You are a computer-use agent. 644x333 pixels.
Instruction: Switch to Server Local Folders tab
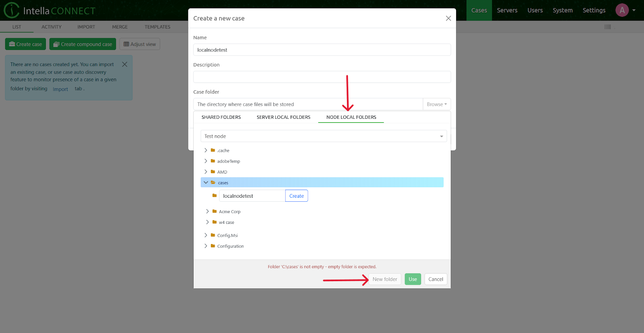[x=283, y=117]
